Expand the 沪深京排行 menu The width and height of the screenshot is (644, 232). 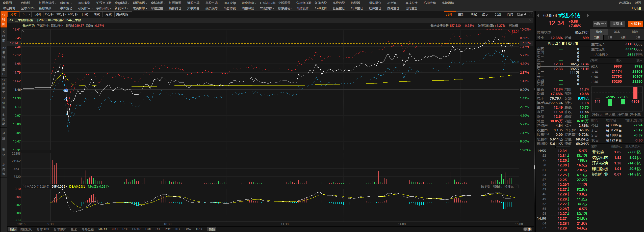48,3
